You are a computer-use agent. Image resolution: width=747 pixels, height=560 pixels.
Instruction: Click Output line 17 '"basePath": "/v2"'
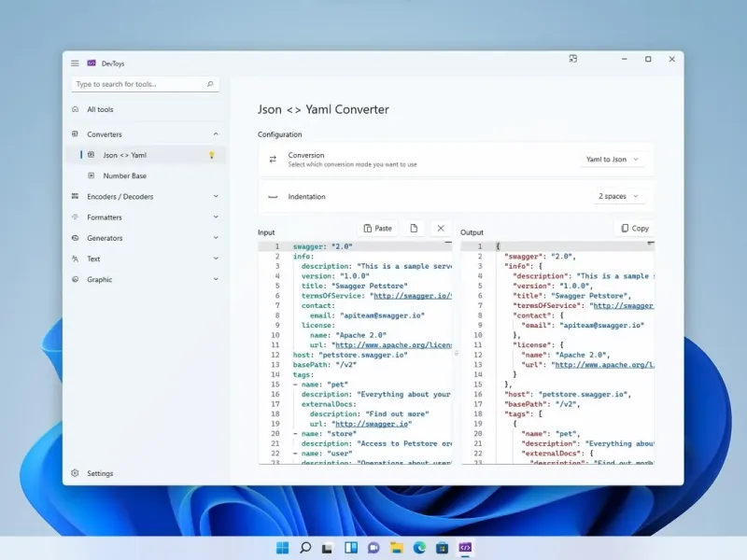(x=543, y=404)
